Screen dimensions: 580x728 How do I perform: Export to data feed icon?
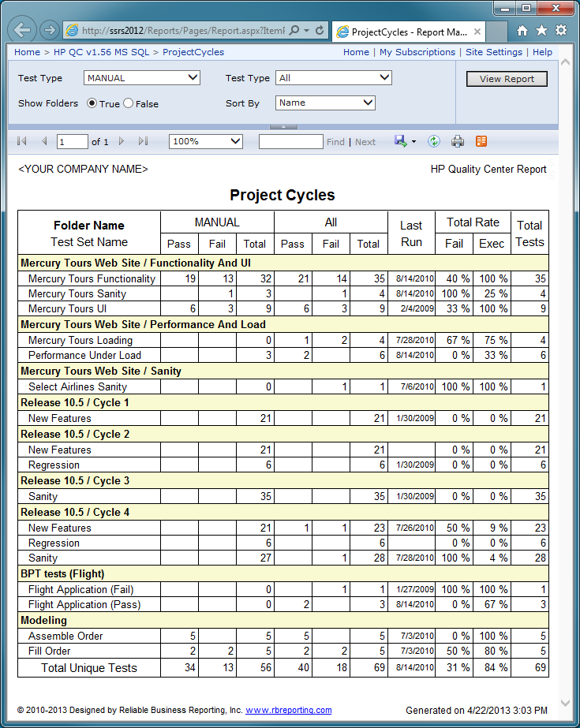pyautogui.click(x=481, y=141)
